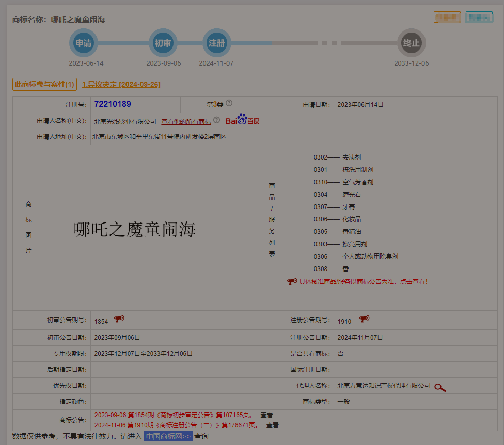Click the blue 注册 step circle

coord(216,43)
